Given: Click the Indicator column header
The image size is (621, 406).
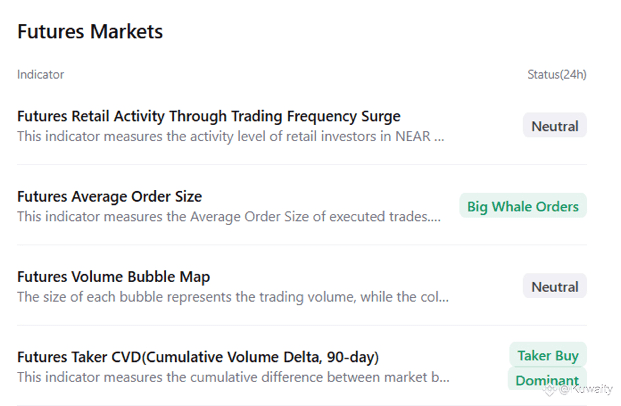Looking at the screenshot, I should 40,75.
